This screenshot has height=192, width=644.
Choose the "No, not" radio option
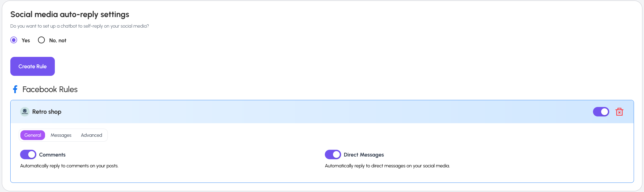click(42, 40)
